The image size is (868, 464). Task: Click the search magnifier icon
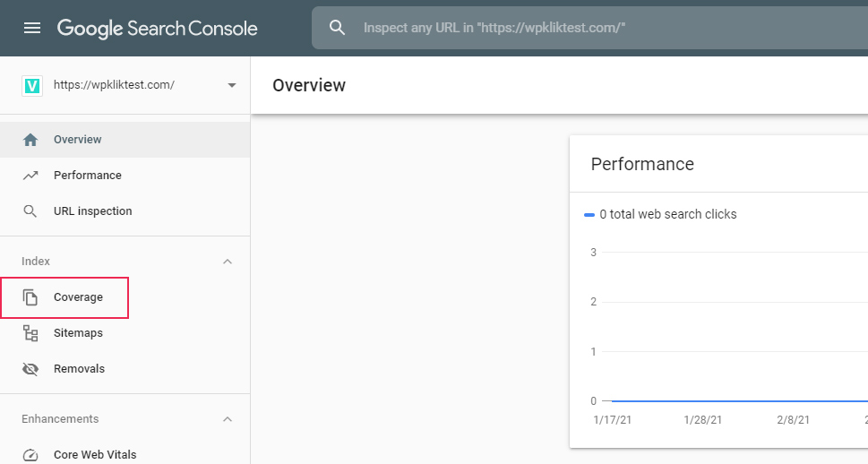pyautogui.click(x=337, y=28)
